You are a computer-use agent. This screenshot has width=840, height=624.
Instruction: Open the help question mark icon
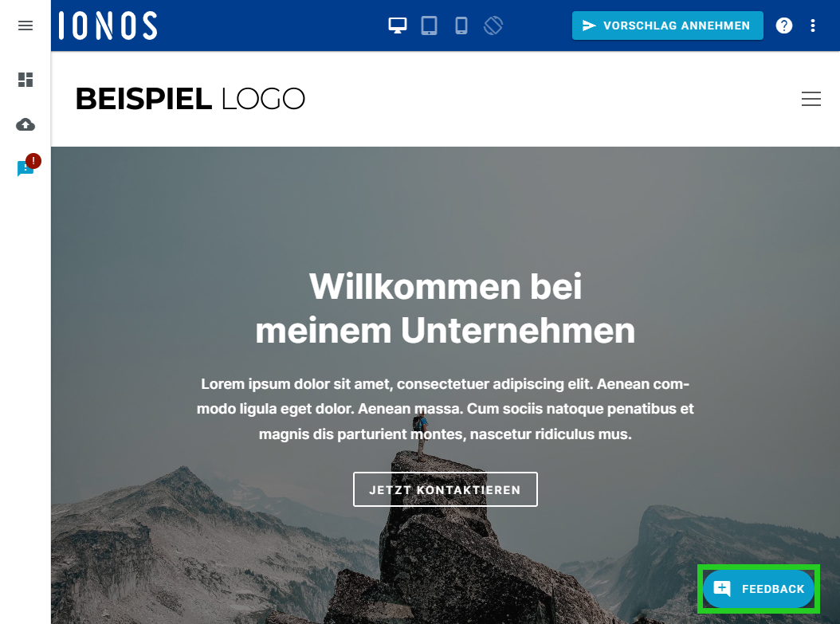(783, 26)
